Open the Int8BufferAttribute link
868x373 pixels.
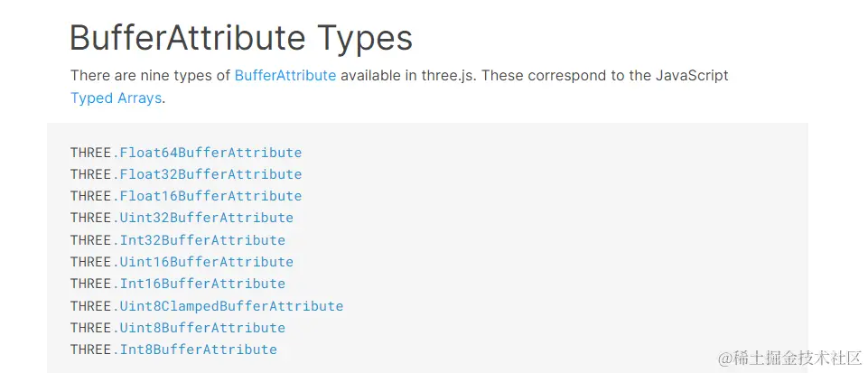coord(198,350)
